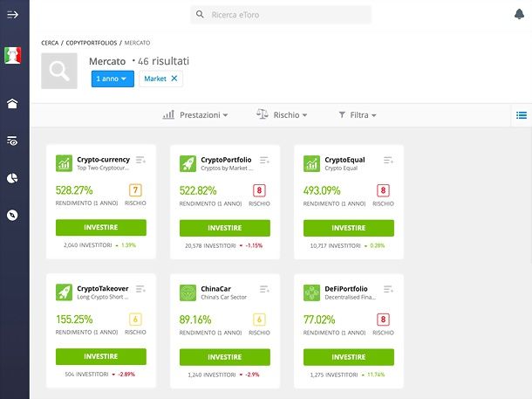
Task: Add CryptoPortfolio to watchlist icon
Action: tap(264, 160)
